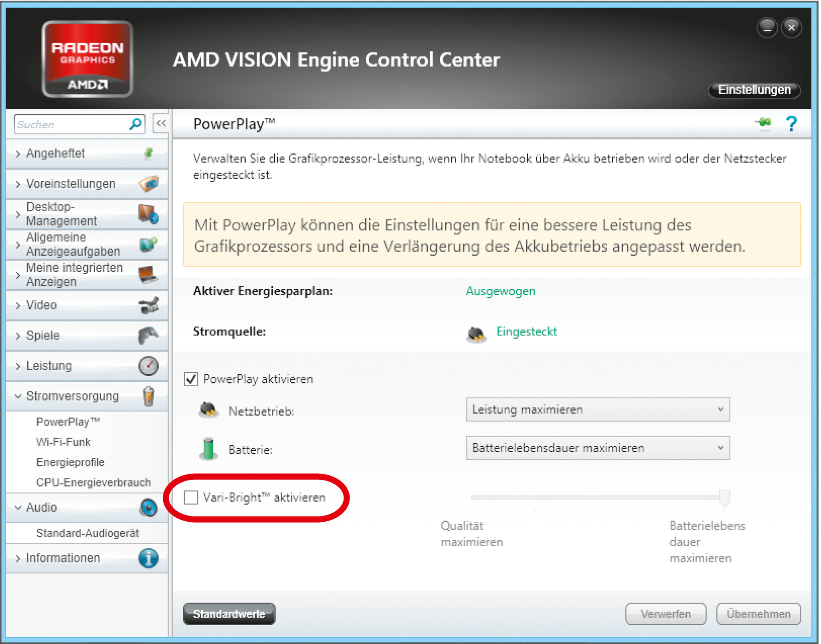Click the Leistung gauge icon

click(x=148, y=366)
